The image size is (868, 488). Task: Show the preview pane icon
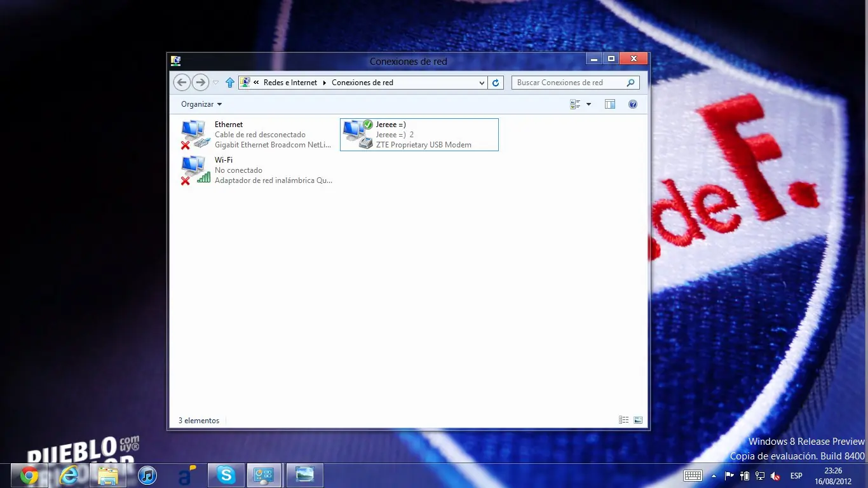(x=610, y=104)
